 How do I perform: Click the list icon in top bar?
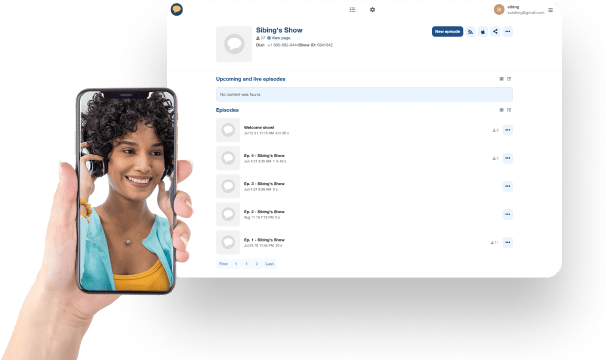coord(352,10)
